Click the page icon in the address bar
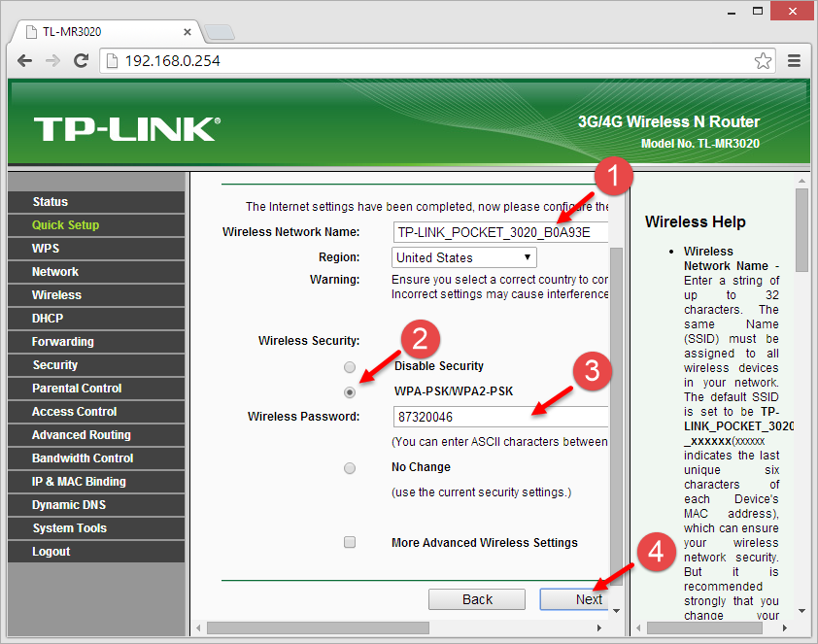This screenshot has height=644, width=818. click(112, 61)
